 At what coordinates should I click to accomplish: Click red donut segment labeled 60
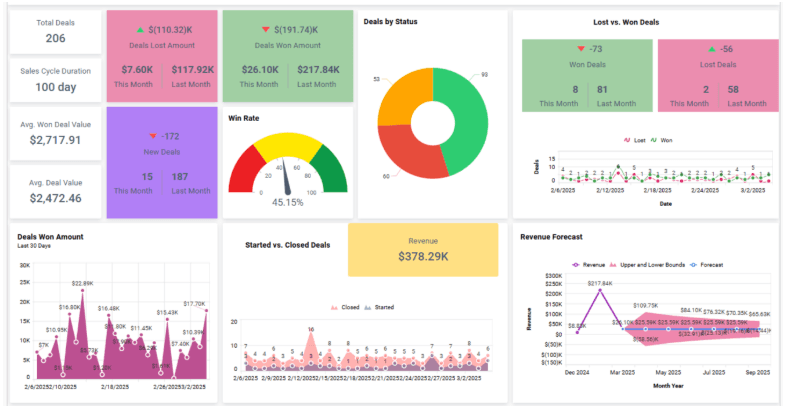coord(406,154)
